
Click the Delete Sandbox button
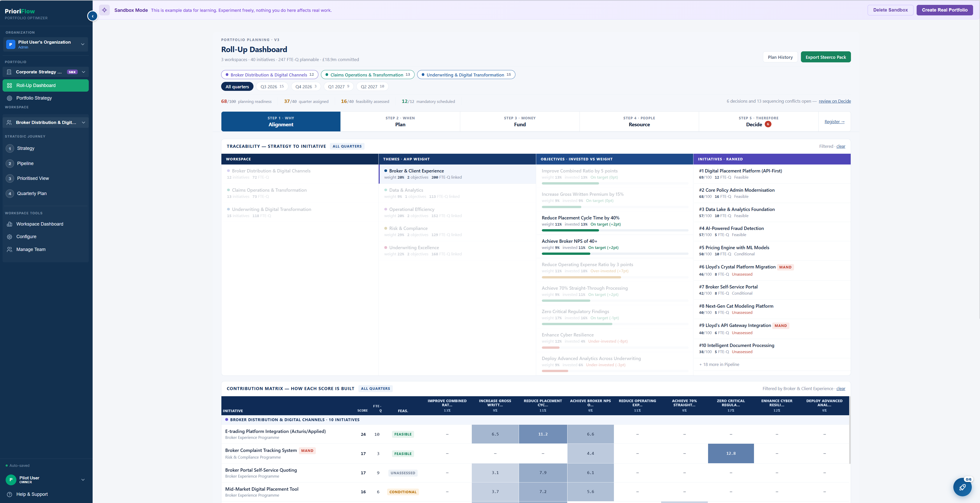(x=890, y=10)
